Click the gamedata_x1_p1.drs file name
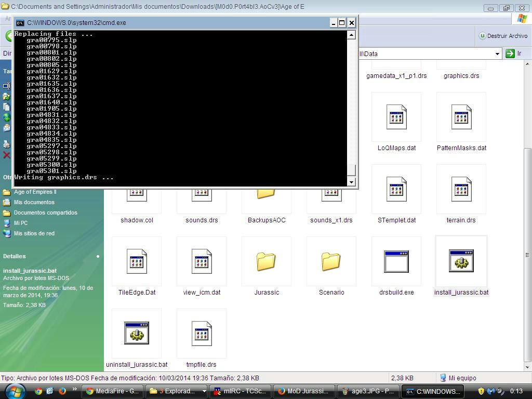532x399 pixels. click(x=396, y=76)
